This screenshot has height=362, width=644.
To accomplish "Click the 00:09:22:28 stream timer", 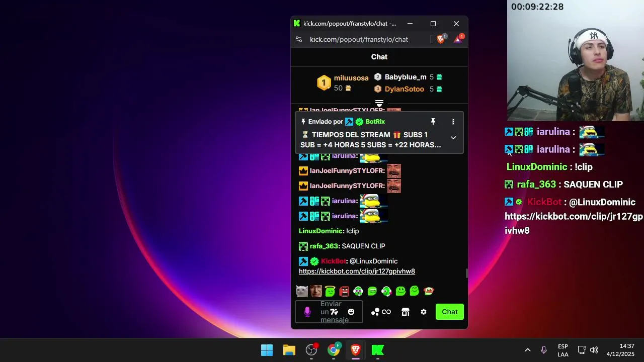I will [x=537, y=7].
